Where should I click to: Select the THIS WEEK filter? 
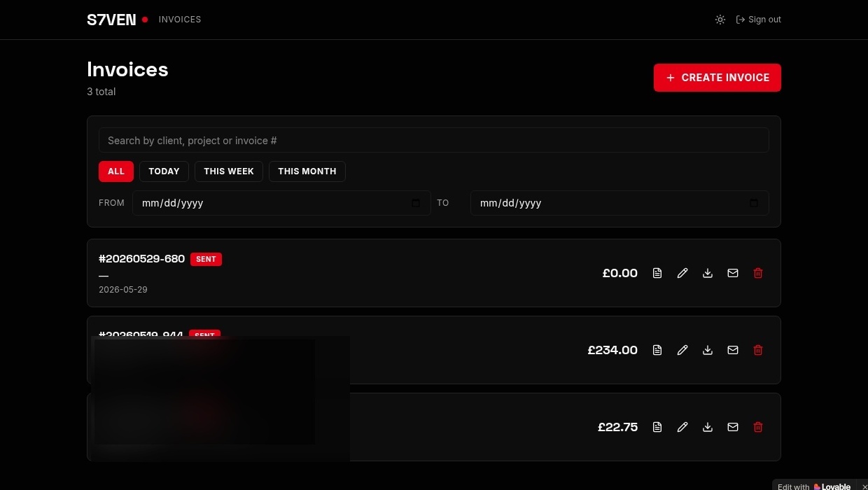coord(229,171)
